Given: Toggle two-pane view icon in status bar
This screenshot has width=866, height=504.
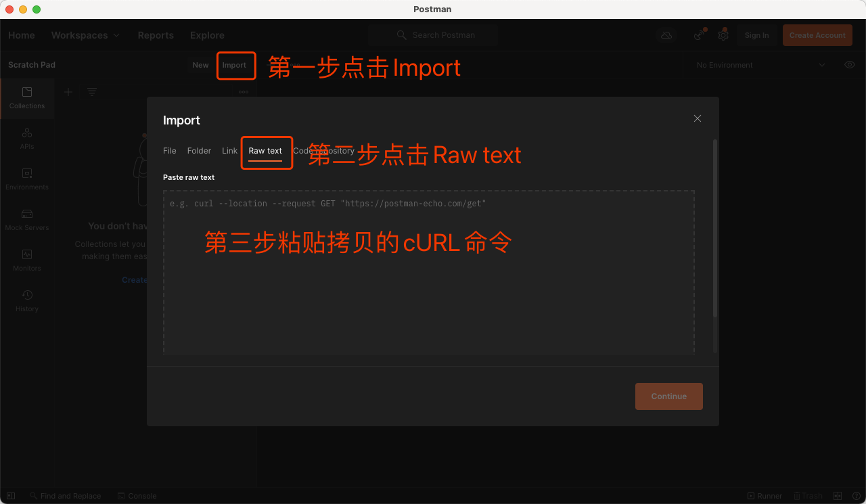Looking at the screenshot, I should click(838, 496).
